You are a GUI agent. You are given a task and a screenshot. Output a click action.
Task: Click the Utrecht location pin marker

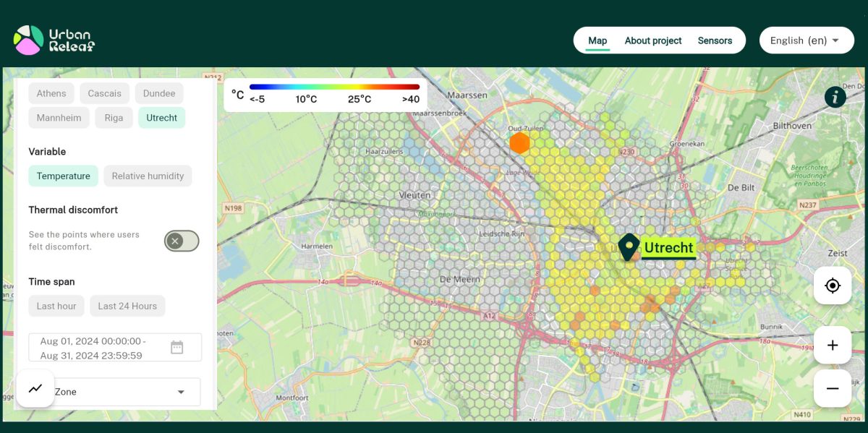[x=629, y=246]
